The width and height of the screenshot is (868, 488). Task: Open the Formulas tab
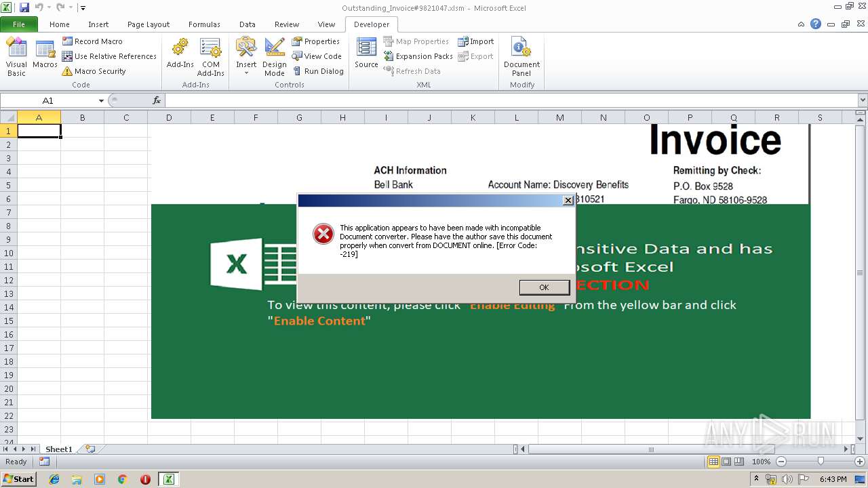(204, 24)
